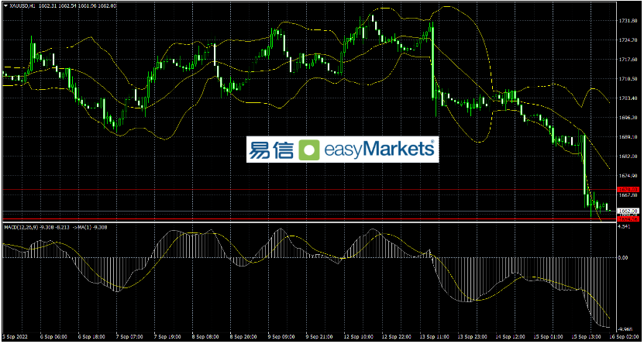Select the 1682.00 price scale label
Image resolution: width=644 pixels, height=344 pixels.
pyautogui.click(x=628, y=157)
